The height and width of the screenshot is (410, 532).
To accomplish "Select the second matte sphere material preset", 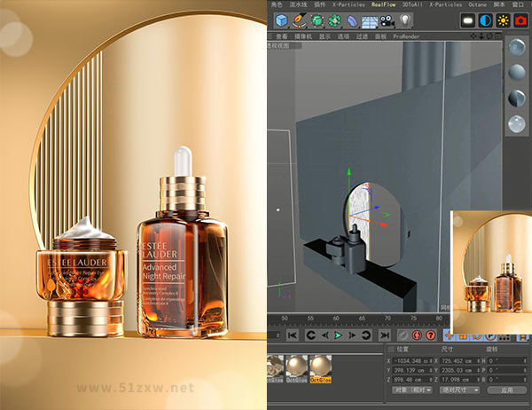I will point(517,73).
